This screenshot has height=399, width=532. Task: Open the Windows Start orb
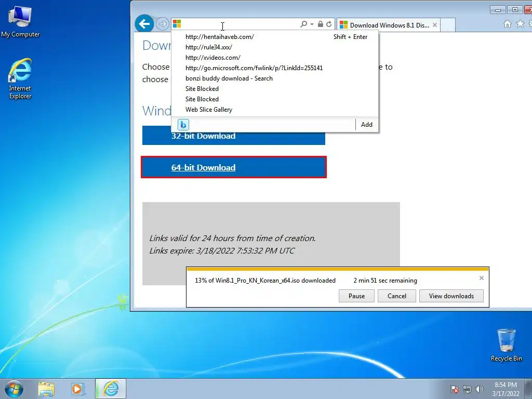click(14, 389)
